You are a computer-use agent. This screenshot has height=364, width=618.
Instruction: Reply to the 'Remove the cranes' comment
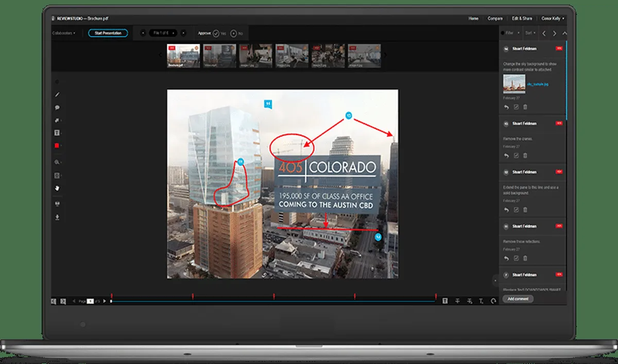[506, 155]
